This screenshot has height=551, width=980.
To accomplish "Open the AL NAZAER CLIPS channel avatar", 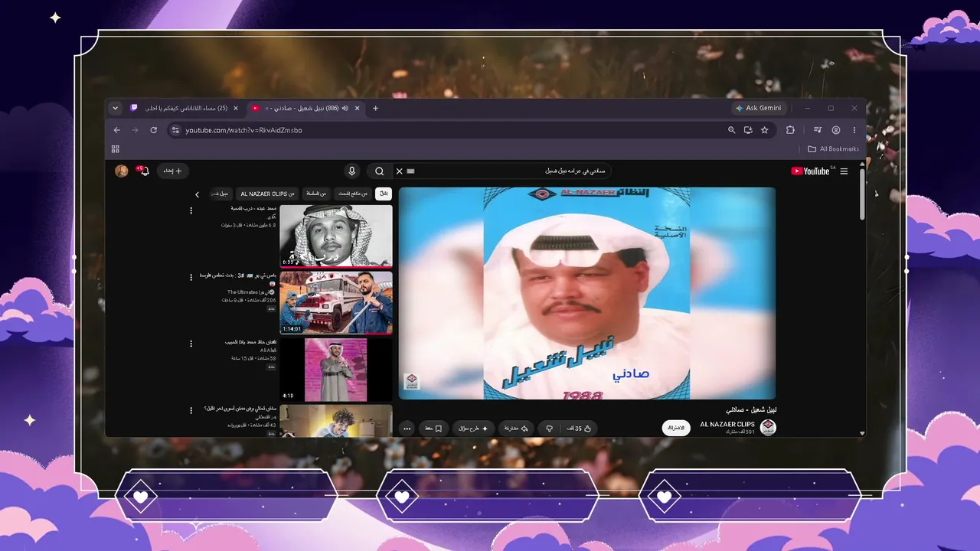I will [x=768, y=428].
